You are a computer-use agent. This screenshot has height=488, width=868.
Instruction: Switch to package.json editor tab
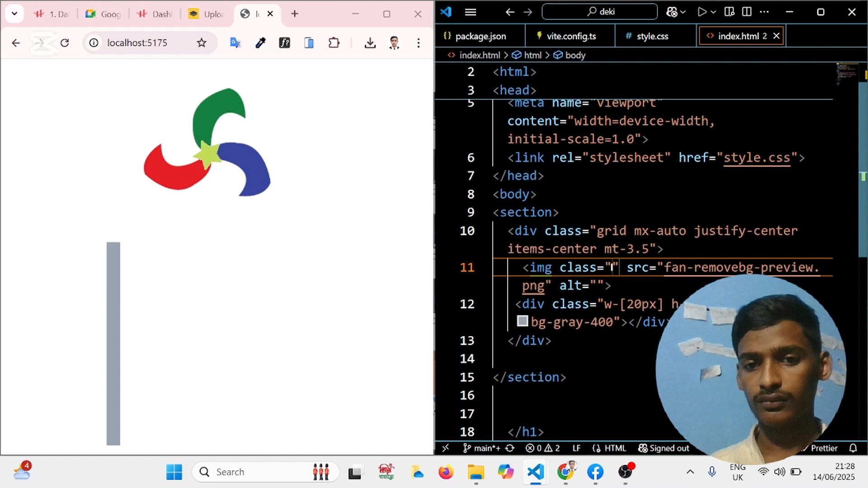(x=480, y=36)
